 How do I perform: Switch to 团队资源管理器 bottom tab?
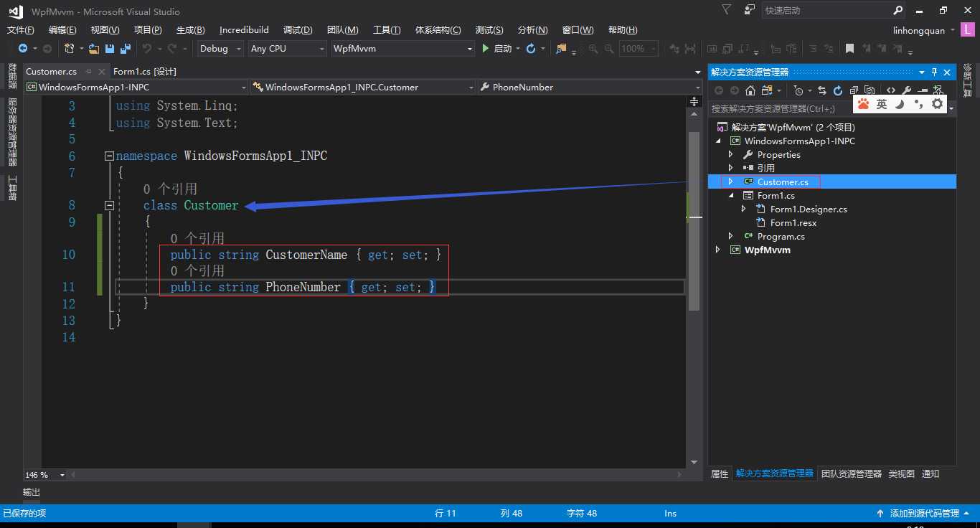point(852,473)
